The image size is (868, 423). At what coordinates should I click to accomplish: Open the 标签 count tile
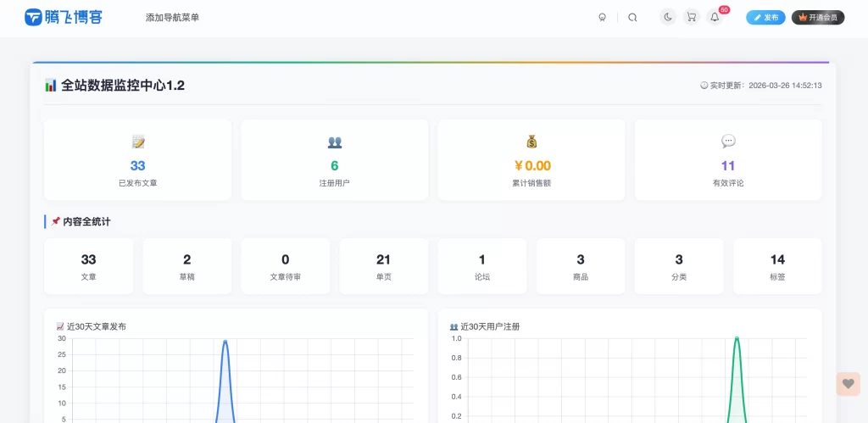777,266
